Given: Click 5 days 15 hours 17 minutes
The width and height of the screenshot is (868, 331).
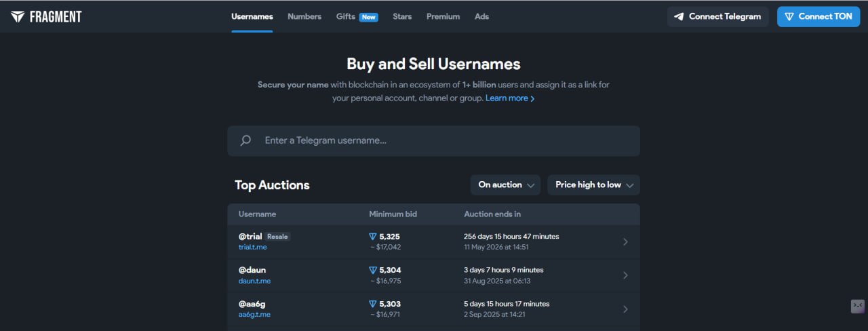Looking at the screenshot, I should pos(507,304).
